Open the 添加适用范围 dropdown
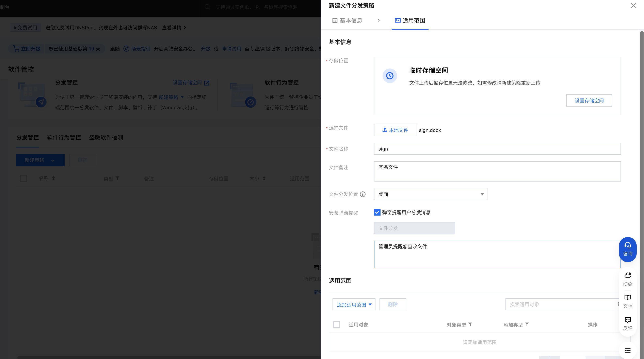This screenshot has height=359, width=644. pos(354,305)
